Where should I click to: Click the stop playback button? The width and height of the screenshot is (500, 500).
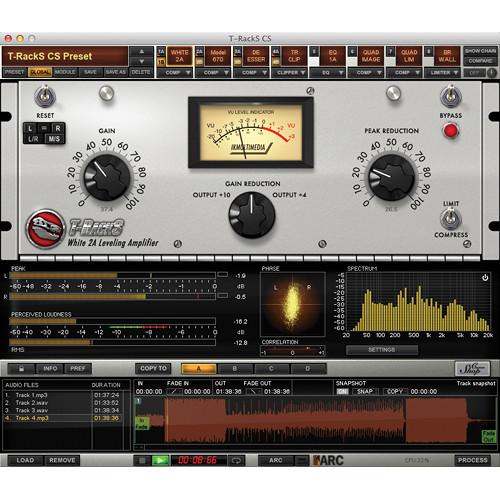142,460
